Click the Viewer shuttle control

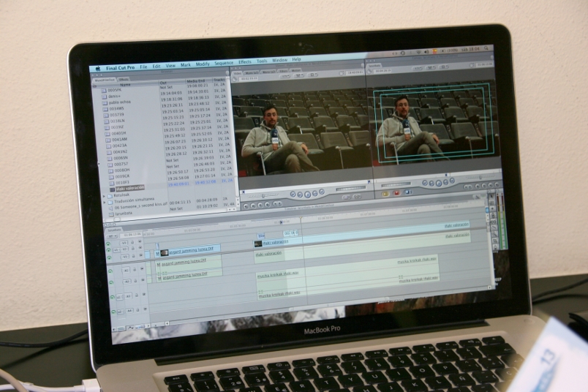point(264,195)
